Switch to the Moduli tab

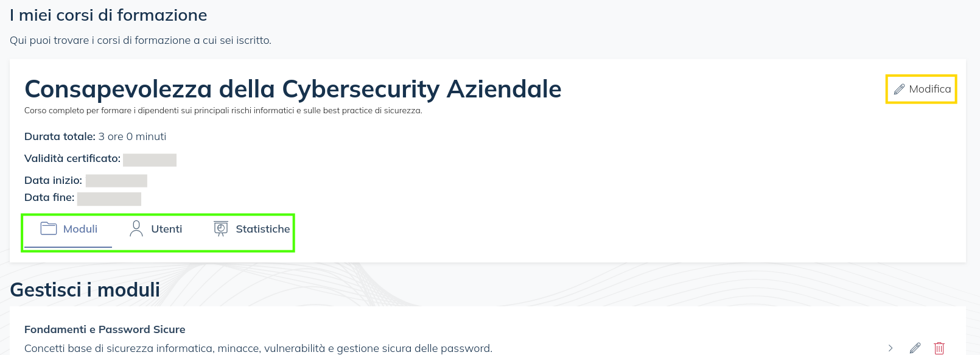point(80,229)
